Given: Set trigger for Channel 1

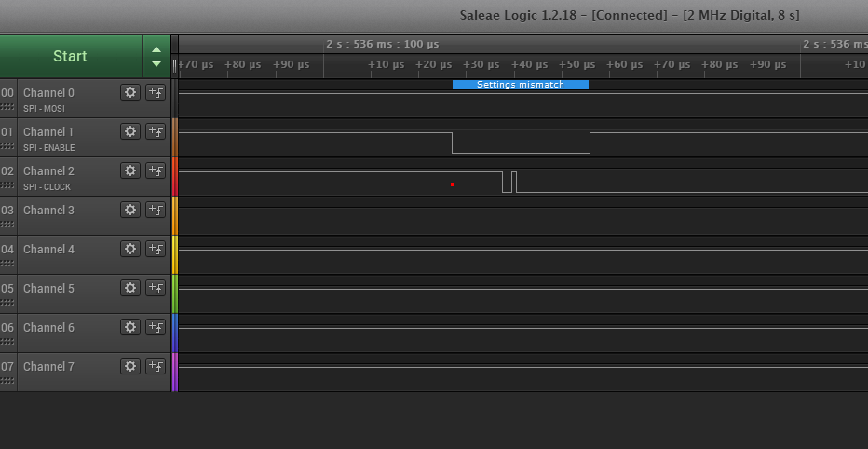Looking at the screenshot, I should (156, 131).
